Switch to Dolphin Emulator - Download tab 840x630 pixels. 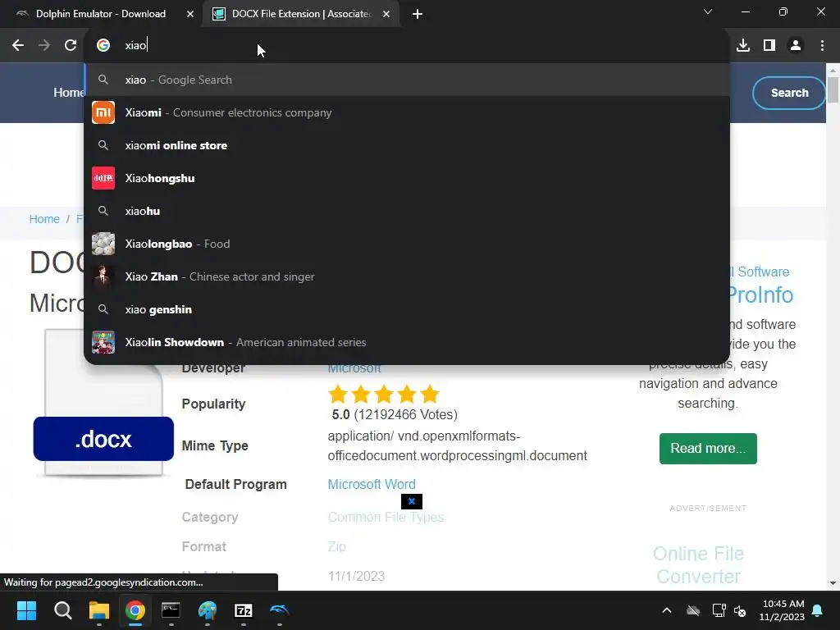(x=101, y=14)
